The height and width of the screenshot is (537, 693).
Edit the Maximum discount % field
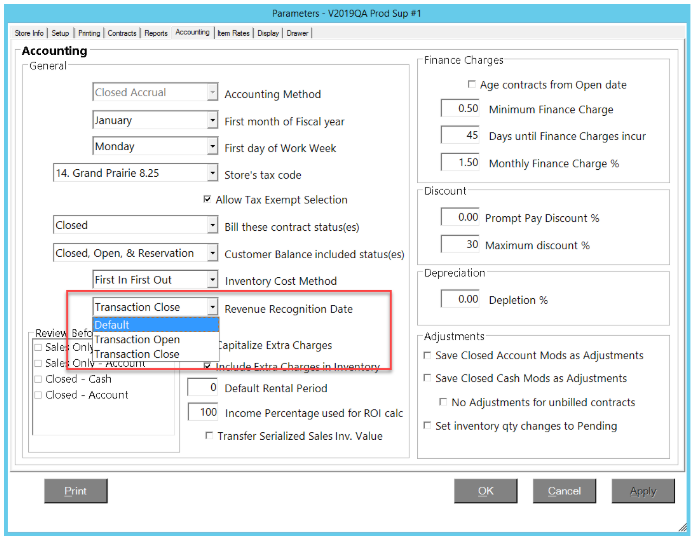coord(461,245)
